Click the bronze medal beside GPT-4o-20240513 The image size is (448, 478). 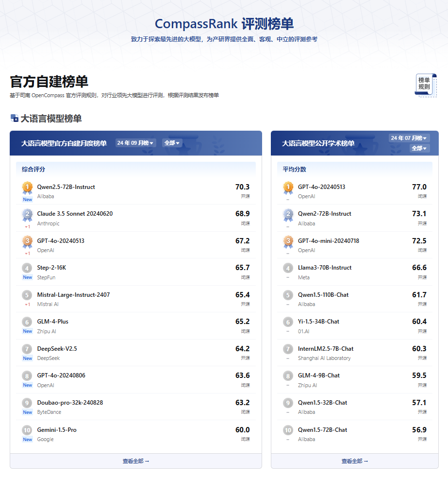[x=27, y=241]
